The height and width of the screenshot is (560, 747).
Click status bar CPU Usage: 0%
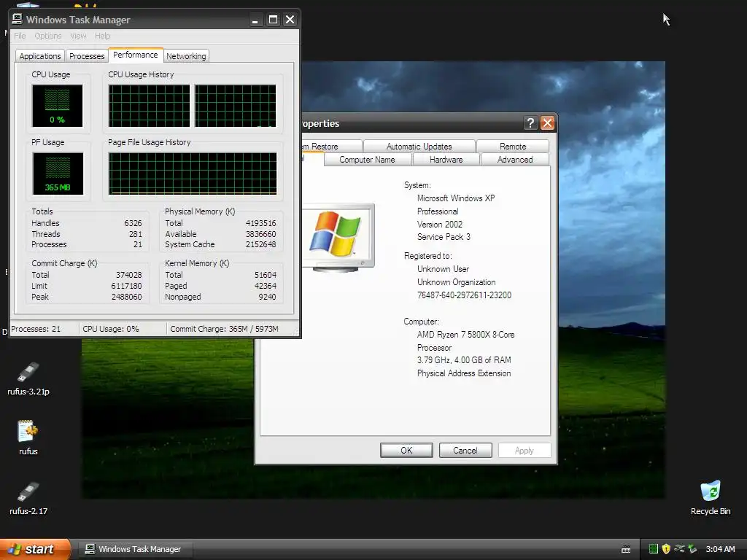(111, 329)
